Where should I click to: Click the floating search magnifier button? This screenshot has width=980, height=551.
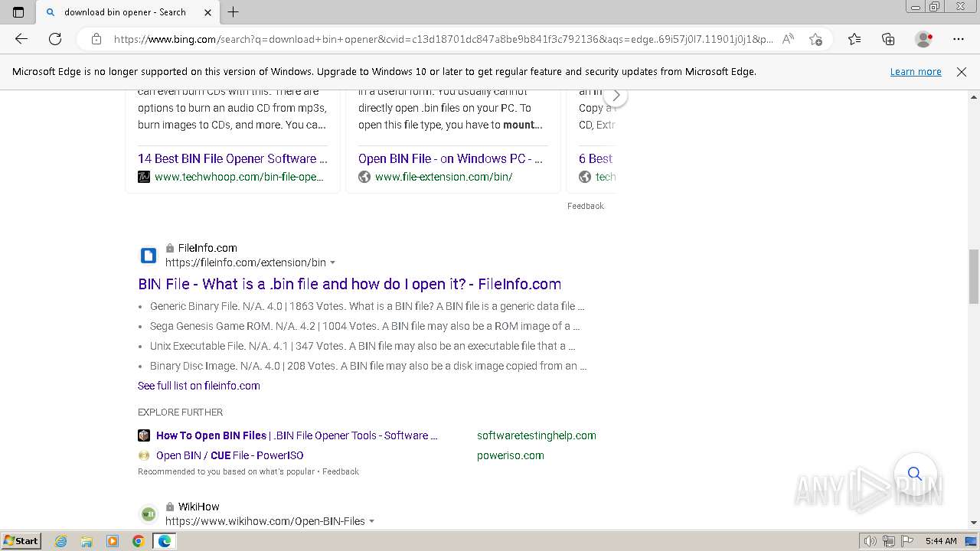915,474
